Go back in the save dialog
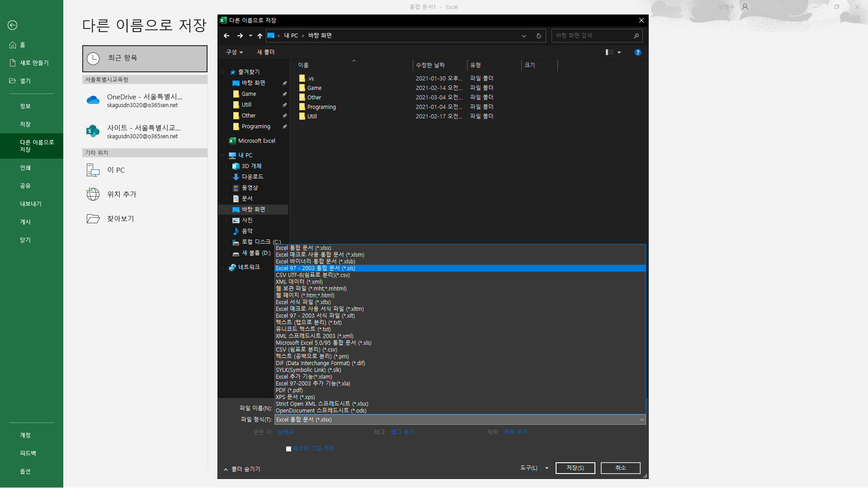Viewport: 868px width, 488px height. (x=226, y=36)
